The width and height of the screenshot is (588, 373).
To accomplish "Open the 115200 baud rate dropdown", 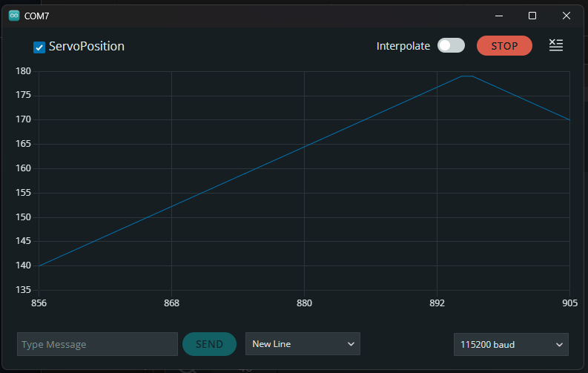I will pos(511,345).
